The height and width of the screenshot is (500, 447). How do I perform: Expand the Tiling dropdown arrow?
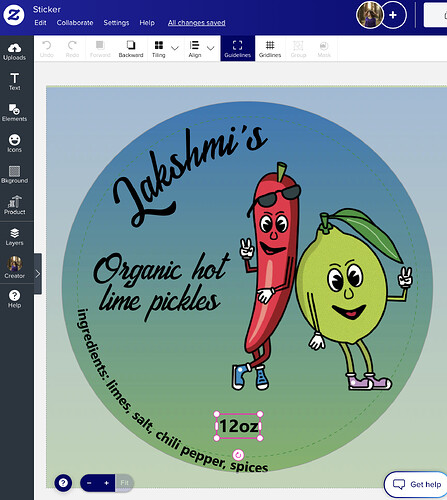click(x=175, y=48)
